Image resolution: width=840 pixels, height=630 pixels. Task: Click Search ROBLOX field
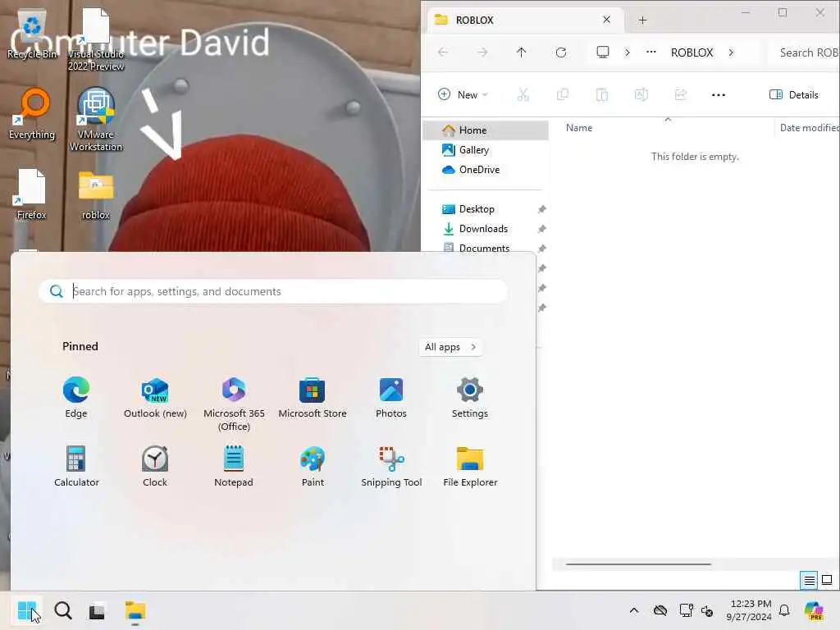click(x=804, y=52)
